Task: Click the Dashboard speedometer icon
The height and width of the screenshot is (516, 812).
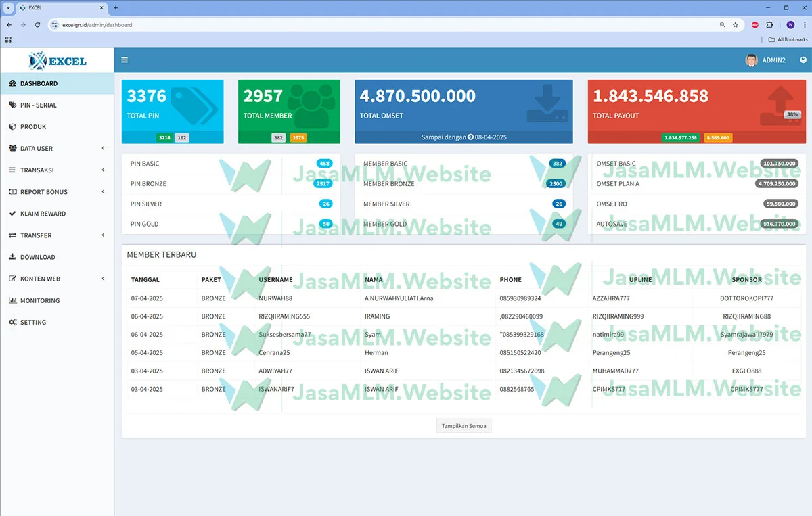Action: (x=13, y=84)
